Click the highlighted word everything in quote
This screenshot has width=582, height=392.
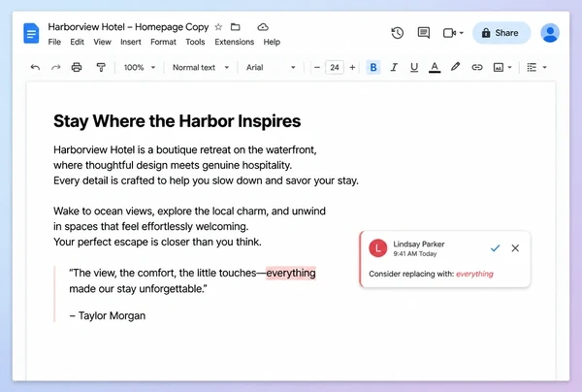click(291, 273)
